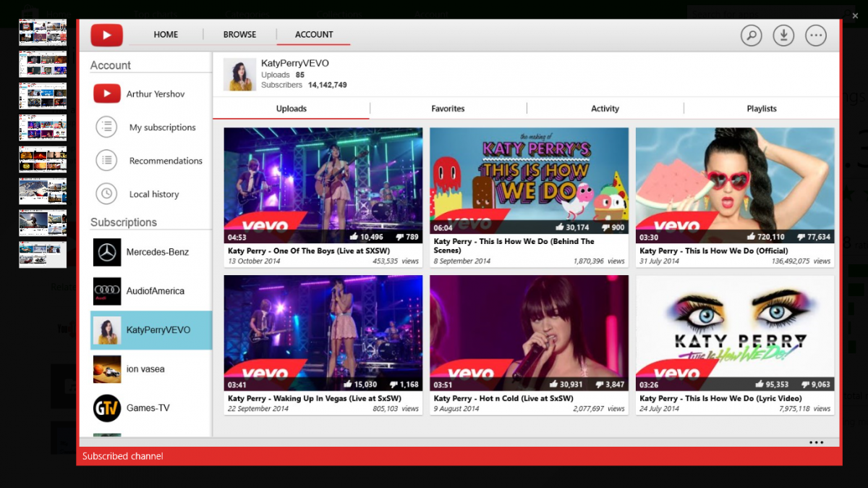This screenshot has width=868, height=488.
Task: Open the Recommendations list icon
Action: pyautogui.click(x=106, y=161)
